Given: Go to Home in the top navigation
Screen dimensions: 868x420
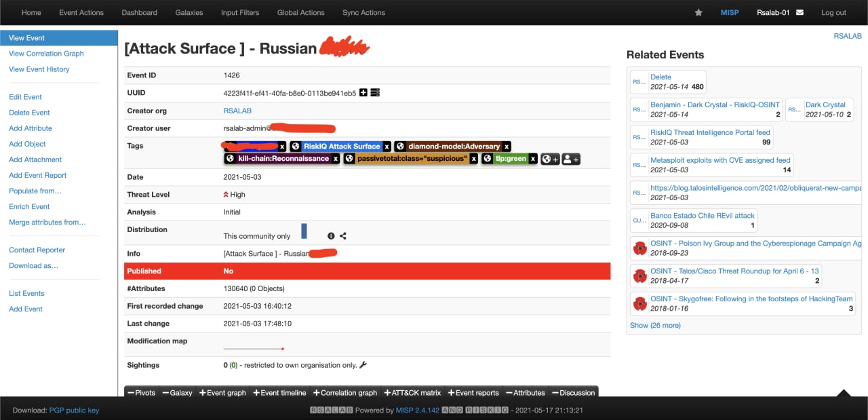Looking at the screenshot, I should coord(31,12).
